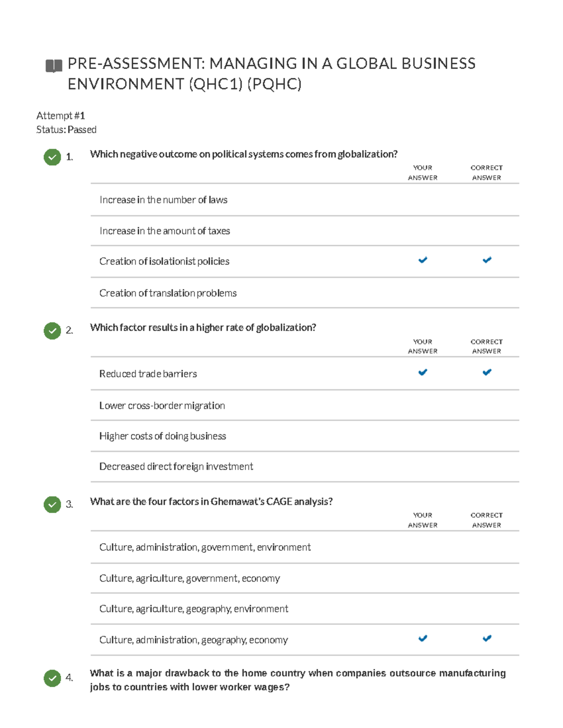This screenshot has width=563, height=728.
Task: Select 'Increase in the number of laws' option
Action: pyautogui.click(x=163, y=200)
